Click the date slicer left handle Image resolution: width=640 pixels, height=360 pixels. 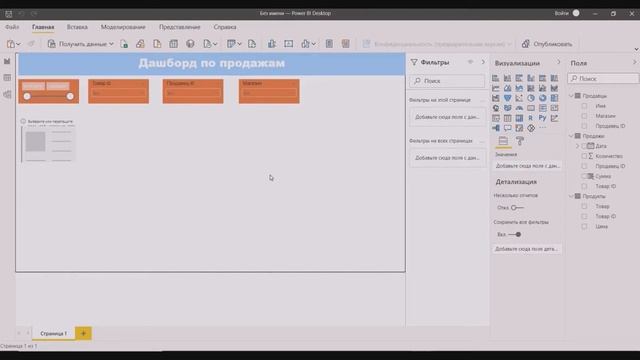point(27,96)
